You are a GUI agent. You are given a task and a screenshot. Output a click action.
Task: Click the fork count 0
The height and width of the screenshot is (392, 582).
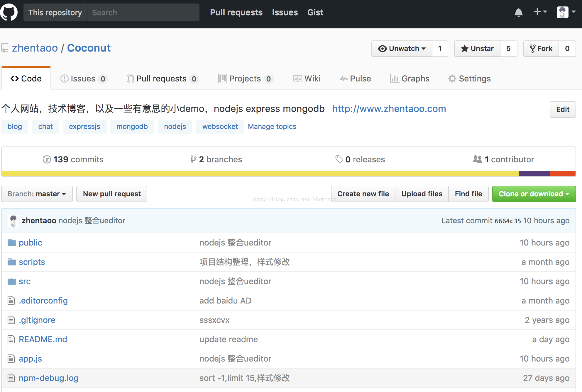pos(567,49)
